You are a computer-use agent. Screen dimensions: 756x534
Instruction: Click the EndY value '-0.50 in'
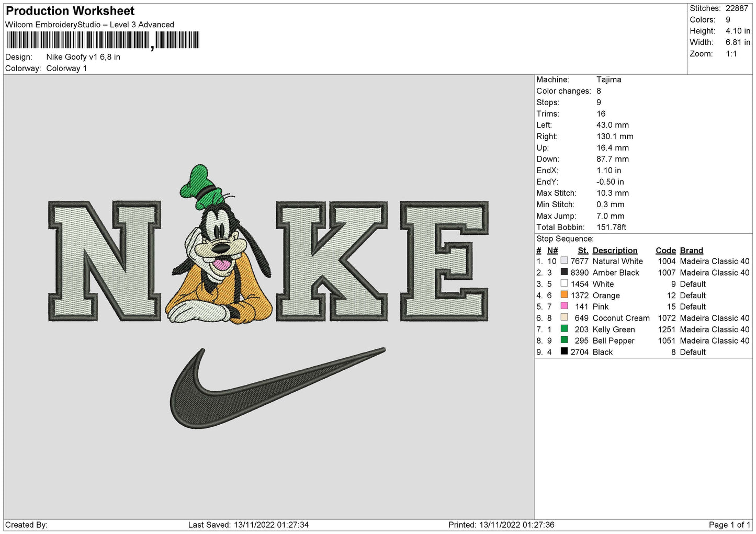click(610, 182)
